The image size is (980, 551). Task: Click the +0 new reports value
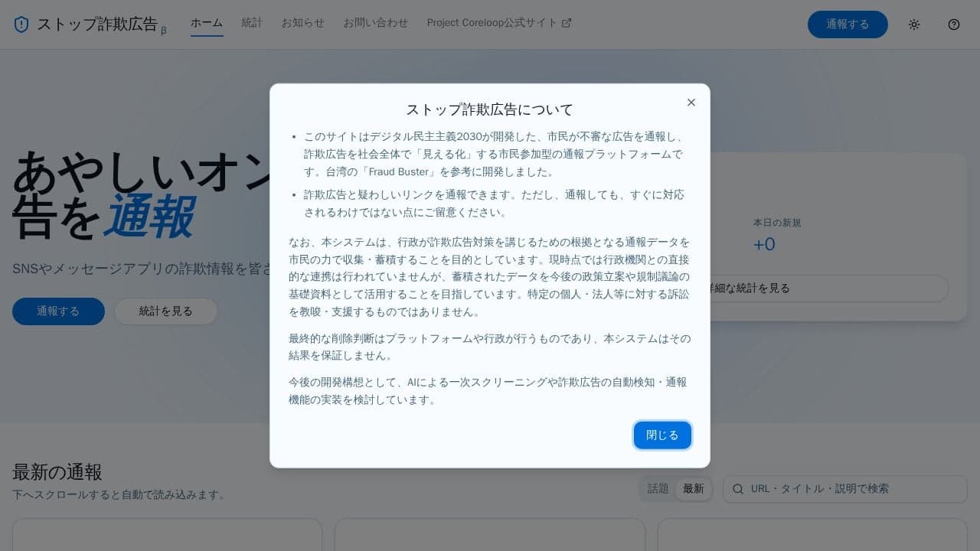[x=764, y=244]
